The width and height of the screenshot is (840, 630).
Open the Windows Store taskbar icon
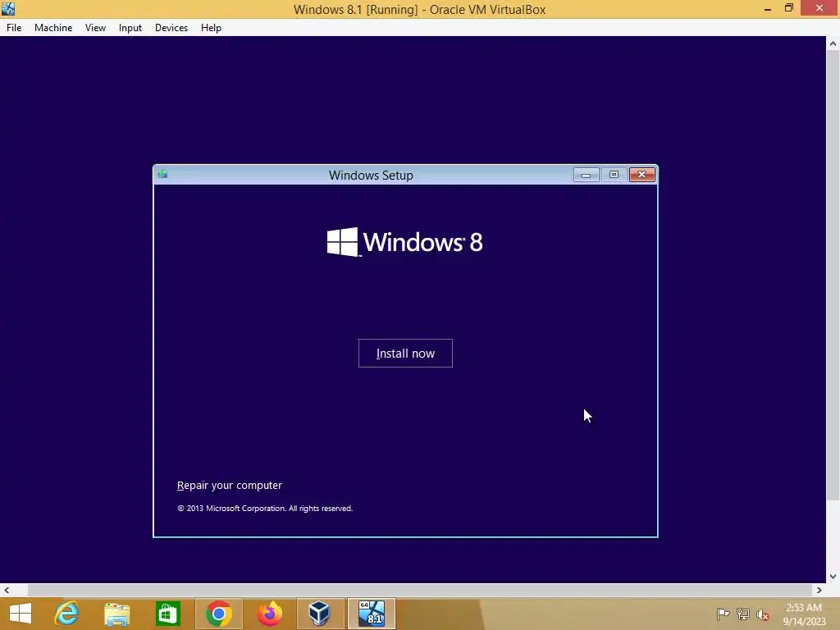coord(167,614)
